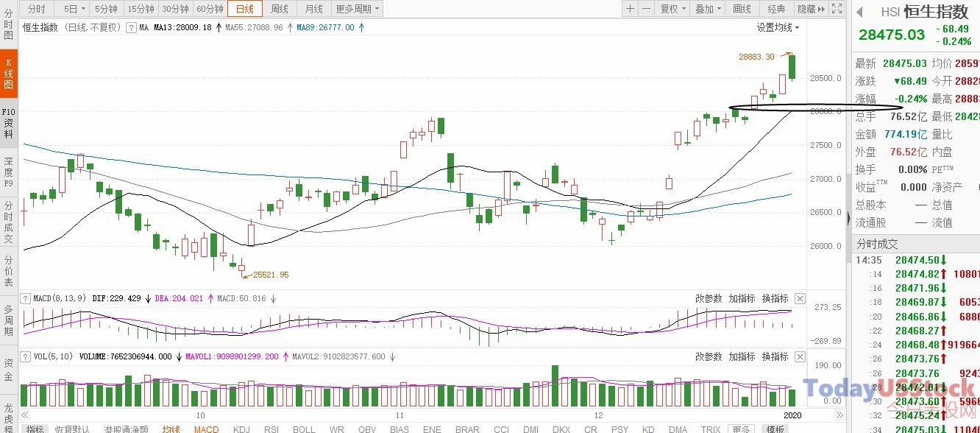Select the 60分钟 period tab
This screenshot has height=433, width=980.
click(210, 9)
